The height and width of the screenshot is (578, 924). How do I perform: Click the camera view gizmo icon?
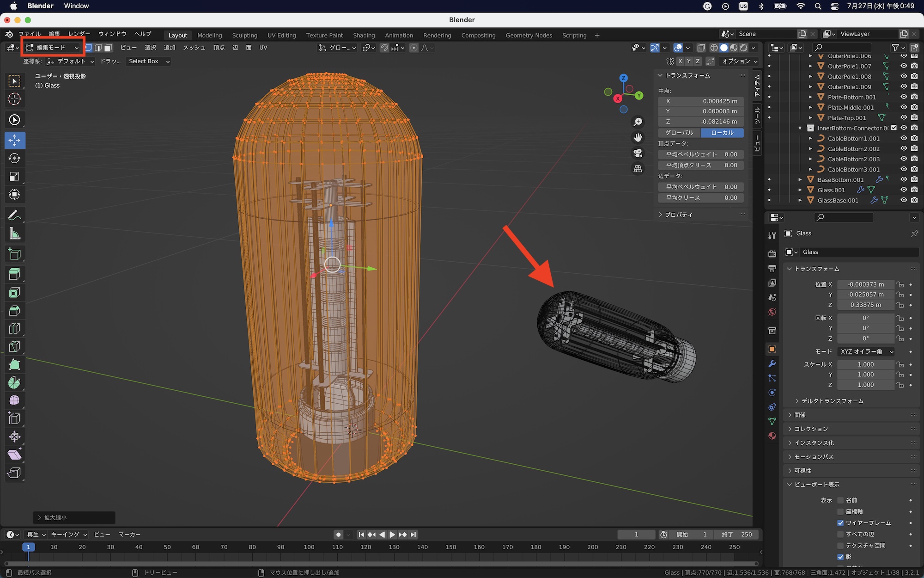click(638, 153)
